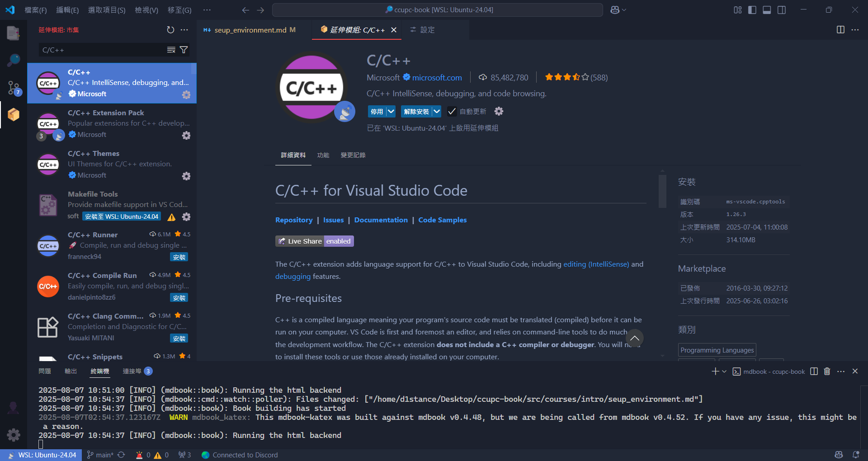Open extension settings gear beside auto update
Viewport: 868px width, 461px height.
coord(499,111)
